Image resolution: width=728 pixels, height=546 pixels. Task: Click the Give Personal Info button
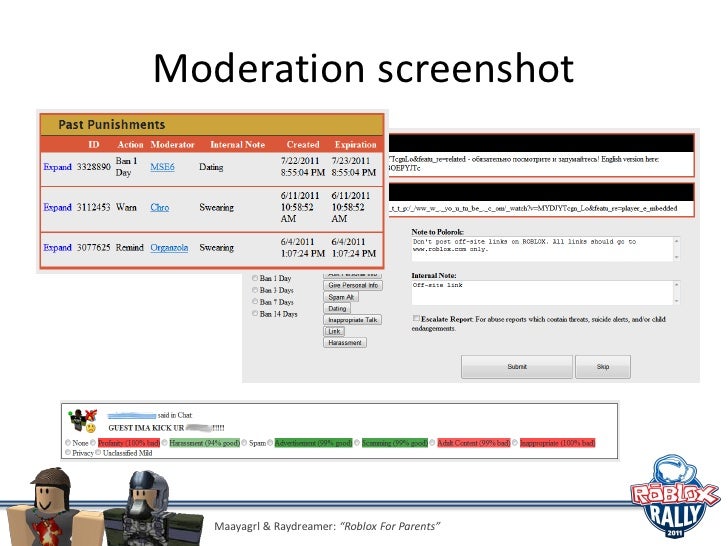click(353, 285)
